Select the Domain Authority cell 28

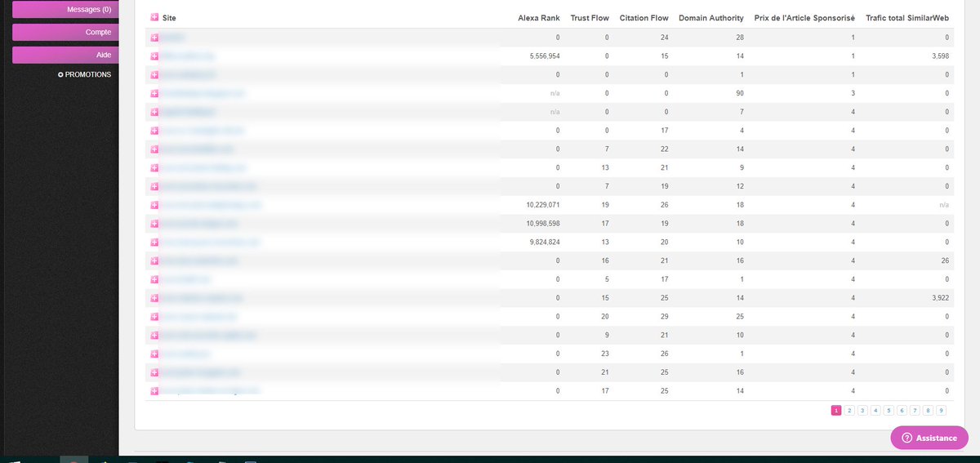click(x=740, y=38)
